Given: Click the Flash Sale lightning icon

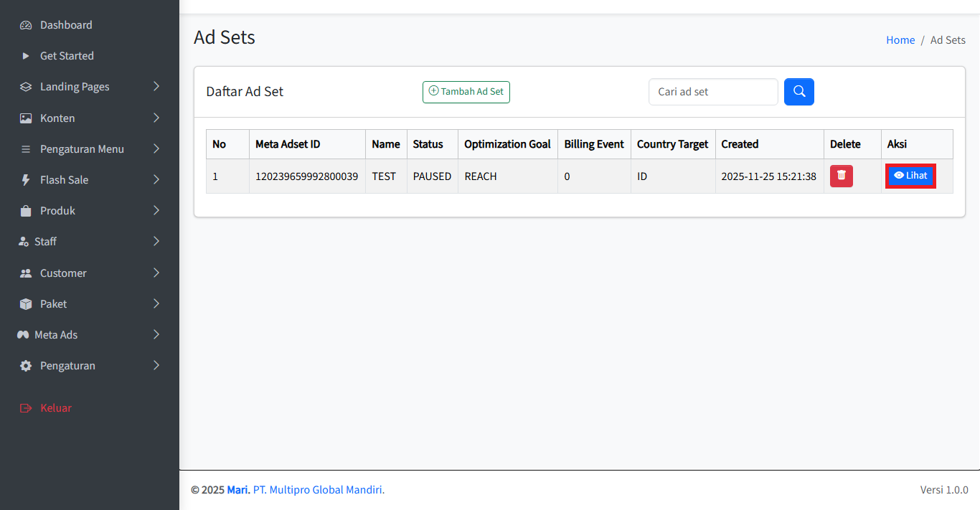Looking at the screenshot, I should [x=26, y=180].
